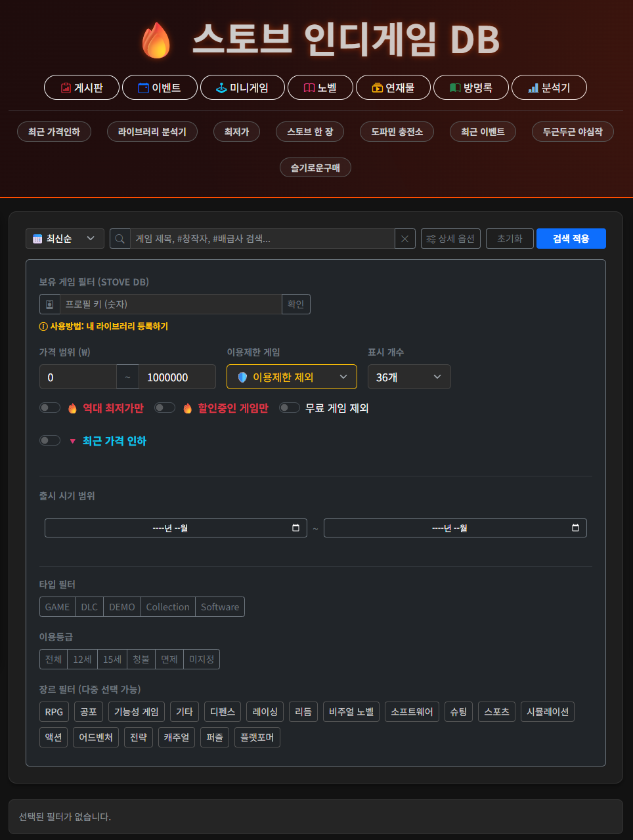Click the magnifier search icon
This screenshot has height=840, width=633.
click(x=120, y=239)
